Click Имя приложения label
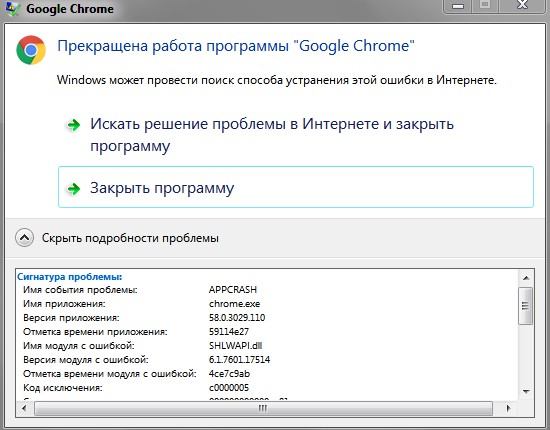Viewport: 550px width, 430px height. (x=64, y=304)
